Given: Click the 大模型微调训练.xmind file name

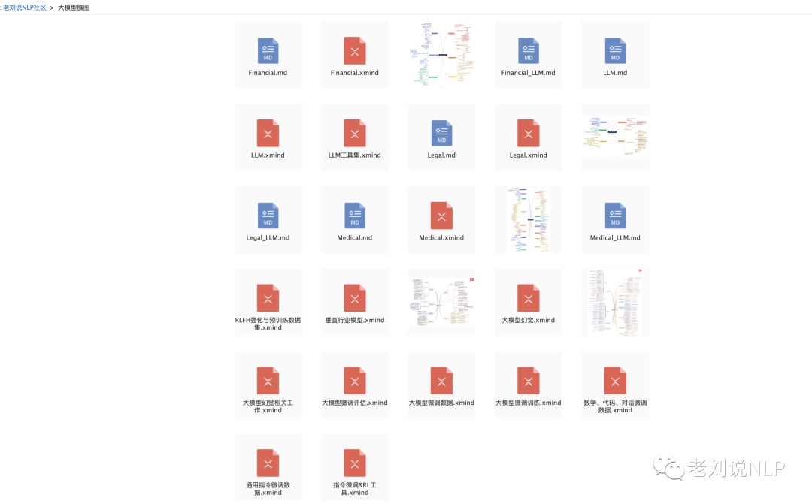Looking at the screenshot, I should click(x=529, y=403).
